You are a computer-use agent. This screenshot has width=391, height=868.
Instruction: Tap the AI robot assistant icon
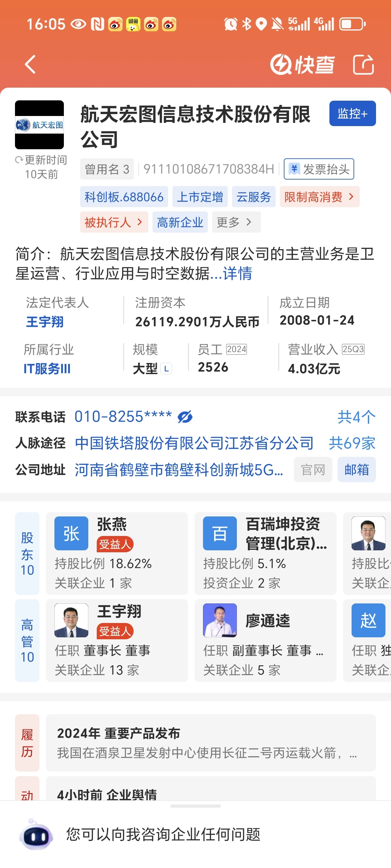[x=36, y=835]
